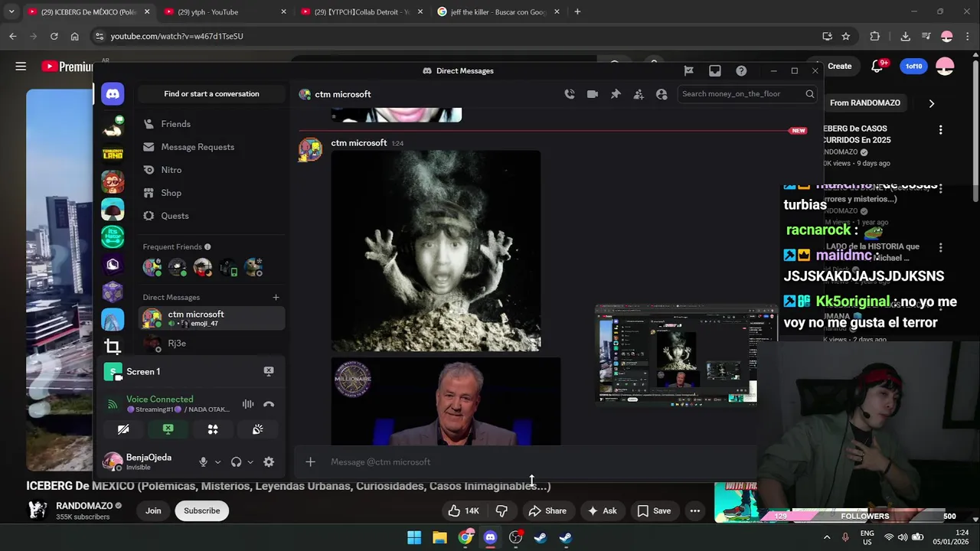Open options for ICEBERG De CASOS video
980x551 pixels.
940,130
